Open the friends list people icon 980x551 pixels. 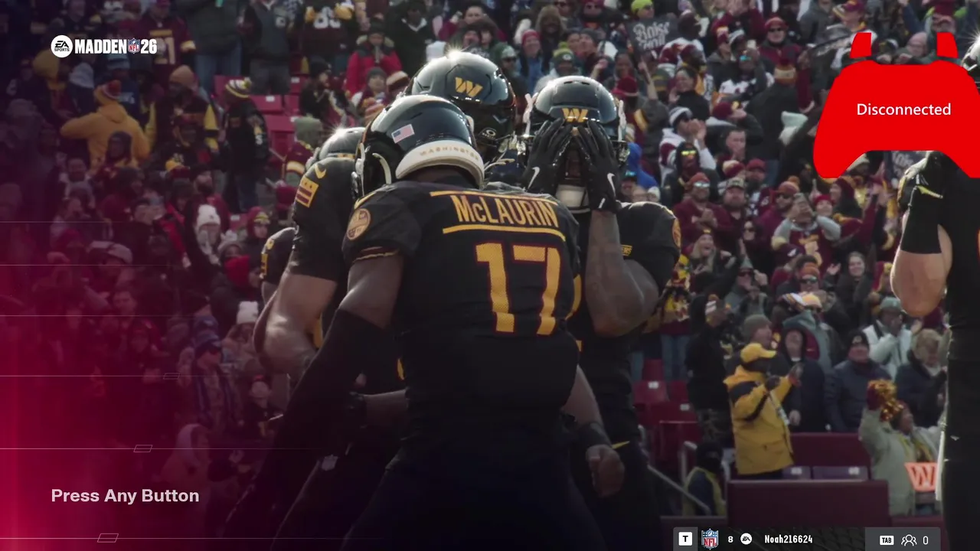pyautogui.click(x=909, y=540)
